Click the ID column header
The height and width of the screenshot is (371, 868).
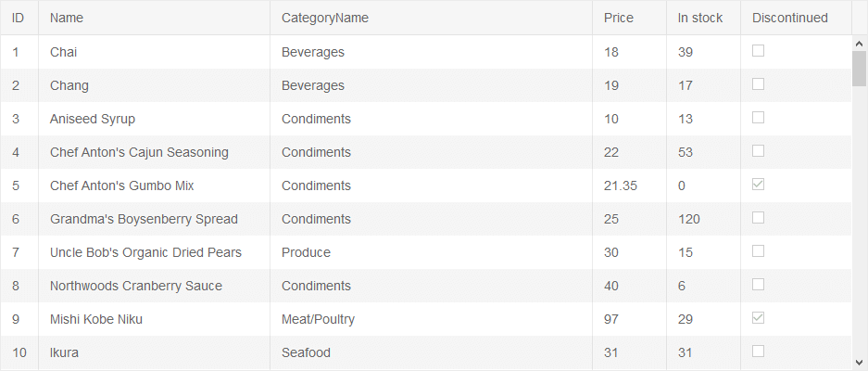[19, 18]
